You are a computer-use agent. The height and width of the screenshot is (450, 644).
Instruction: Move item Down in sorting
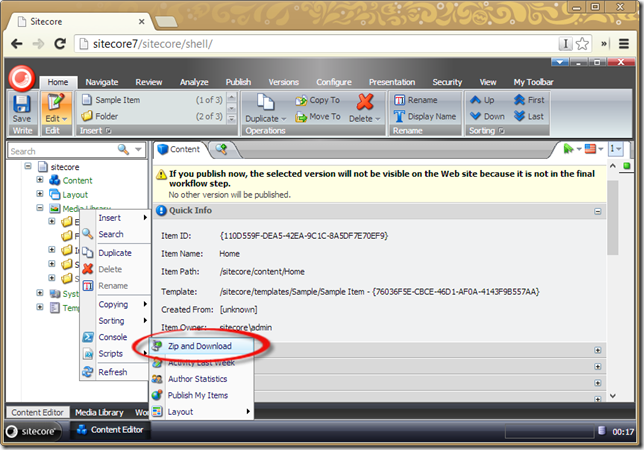pos(487,116)
